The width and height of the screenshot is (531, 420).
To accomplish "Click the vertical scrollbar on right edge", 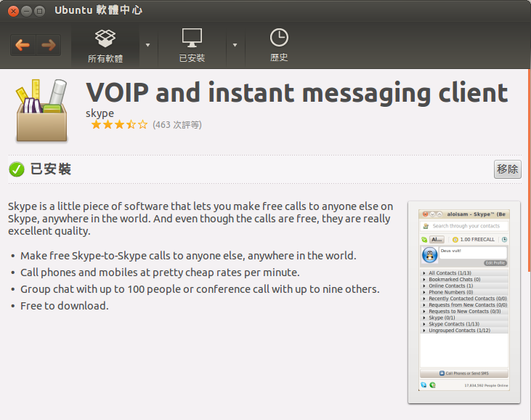I will [529, 170].
